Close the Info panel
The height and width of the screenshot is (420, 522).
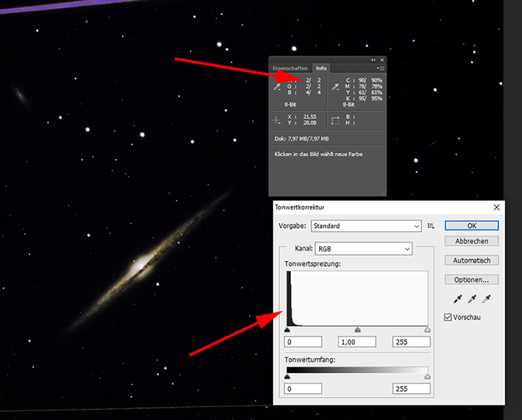[x=382, y=60]
